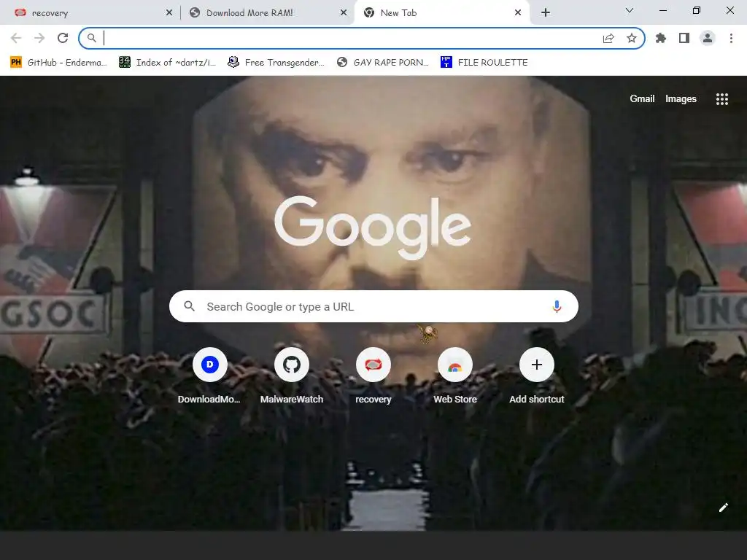Open the Google apps grid
The width and height of the screenshot is (747, 560).
721,99
